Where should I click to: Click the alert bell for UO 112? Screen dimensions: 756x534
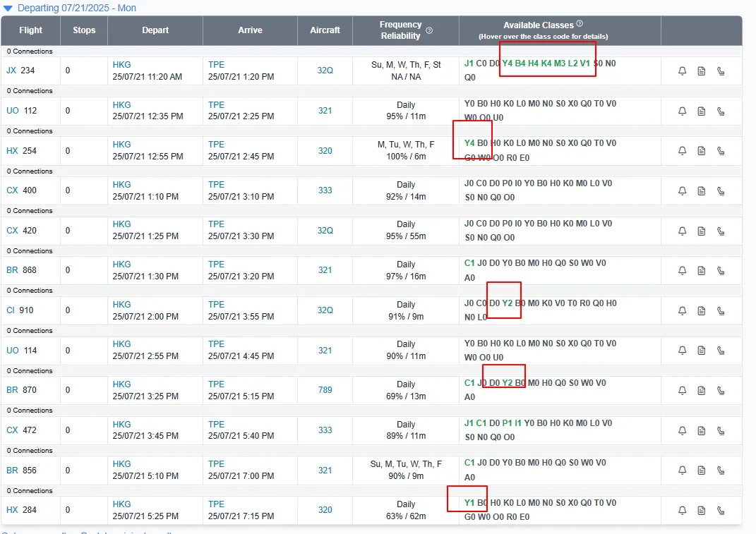(x=682, y=111)
